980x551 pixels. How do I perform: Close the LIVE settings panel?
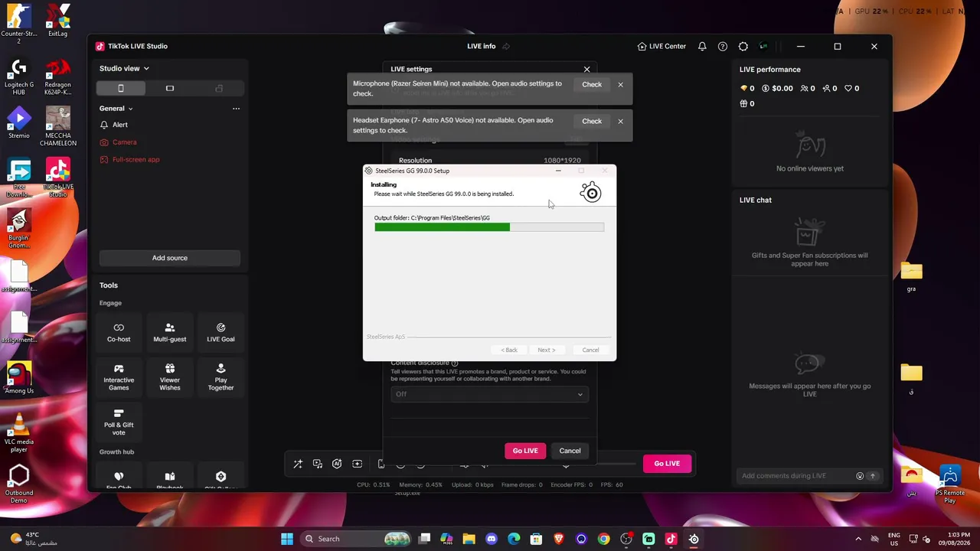(587, 70)
